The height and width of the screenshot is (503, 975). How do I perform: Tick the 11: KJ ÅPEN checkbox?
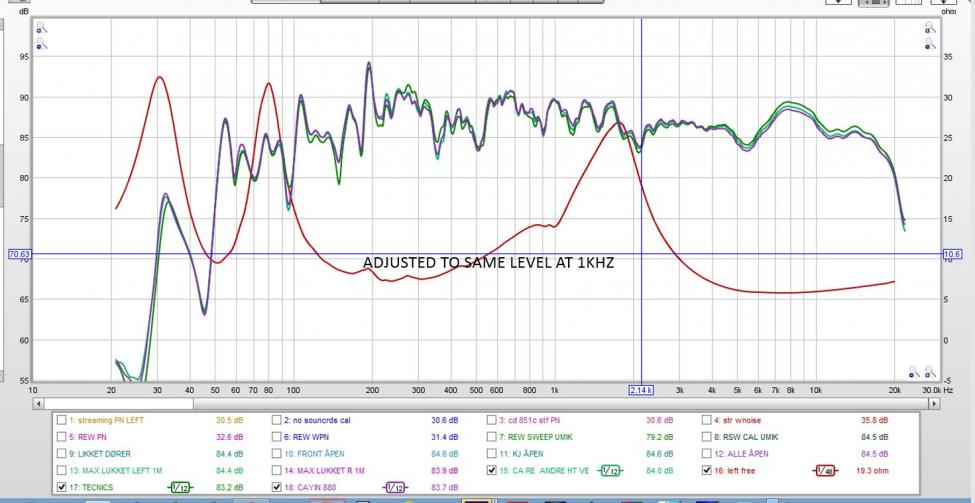click(x=492, y=454)
